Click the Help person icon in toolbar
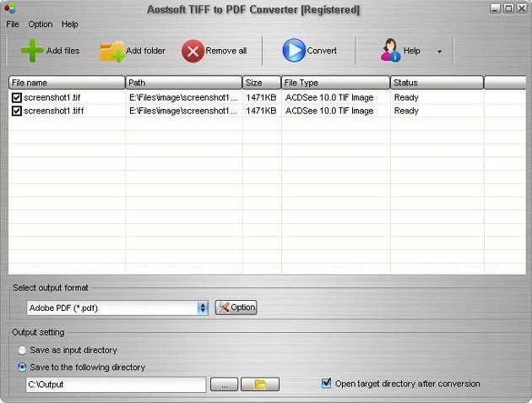This screenshot has height=403, width=532. [390, 50]
